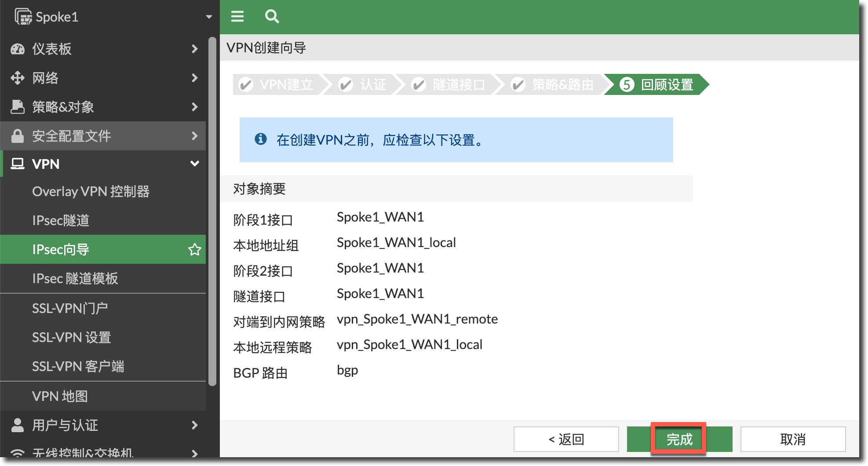Open the Spoke1 device dropdown
868x466 pixels.
click(x=209, y=17)
